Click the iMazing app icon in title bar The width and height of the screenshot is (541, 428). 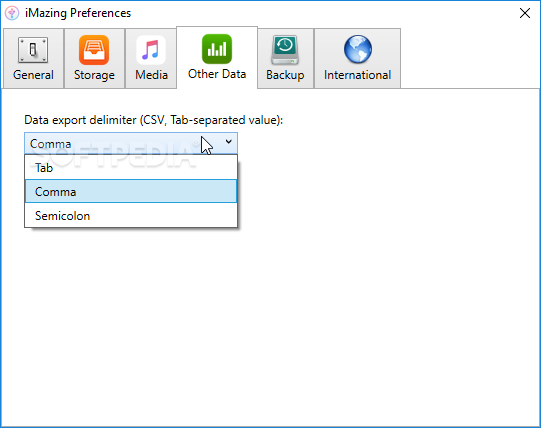pyautogui.click(x=12, y=13)
